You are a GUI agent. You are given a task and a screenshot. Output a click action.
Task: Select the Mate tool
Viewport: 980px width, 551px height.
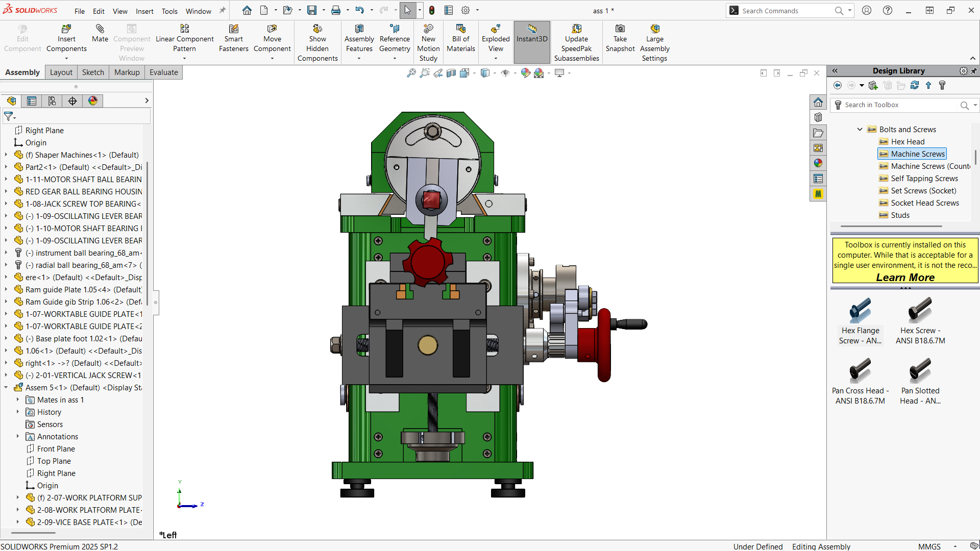click(100, 34)
